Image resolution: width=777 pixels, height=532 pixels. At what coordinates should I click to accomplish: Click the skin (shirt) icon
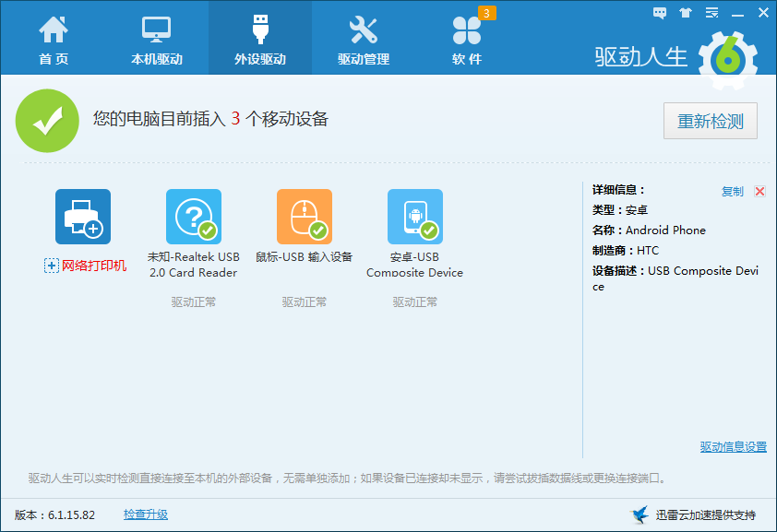[685, 13]
